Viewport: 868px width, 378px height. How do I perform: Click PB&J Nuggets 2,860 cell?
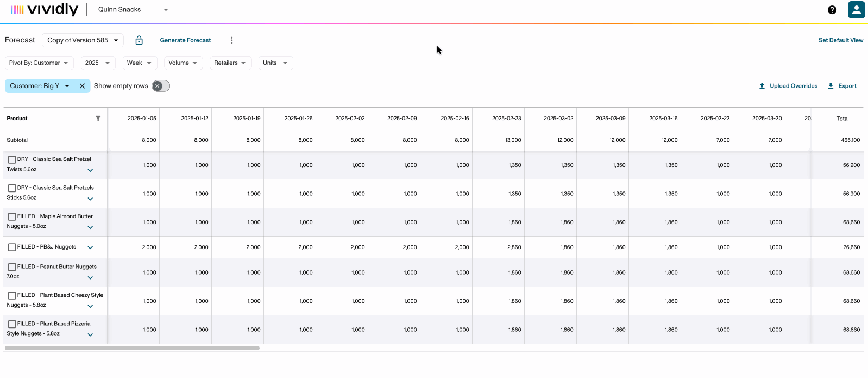498,247
